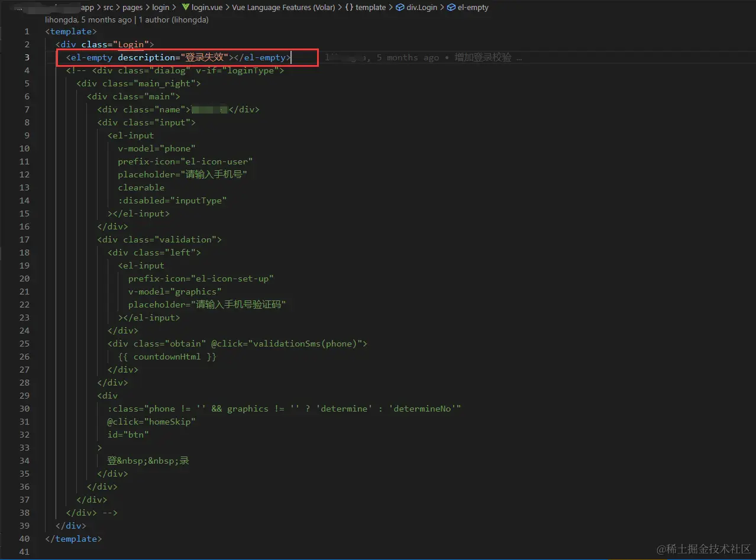The image size is (756, 560).
Task: Select the login.vue file breadcrumb
Action: 207,8
